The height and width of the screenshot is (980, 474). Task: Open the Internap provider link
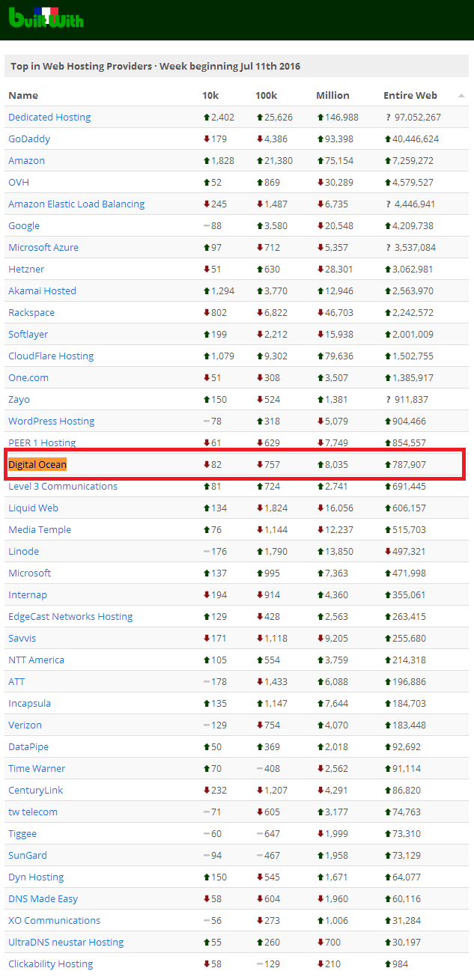tap(28, 594)
